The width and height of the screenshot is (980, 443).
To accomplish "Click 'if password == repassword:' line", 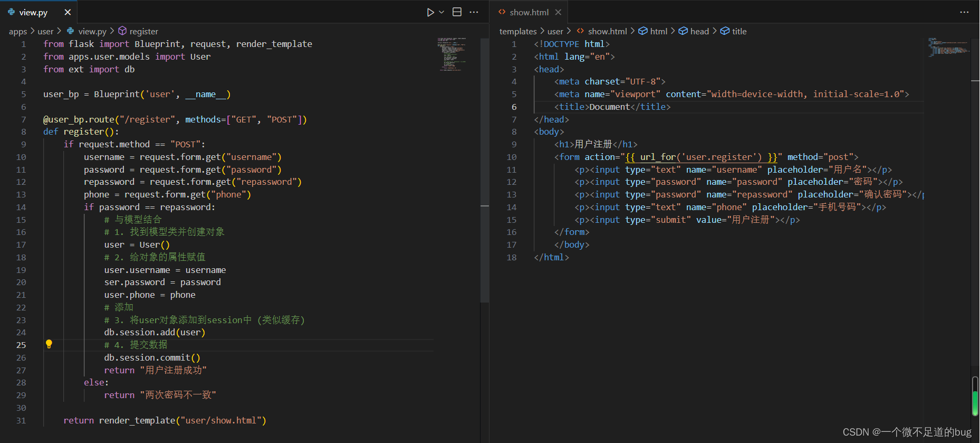I will coord(149,207).
